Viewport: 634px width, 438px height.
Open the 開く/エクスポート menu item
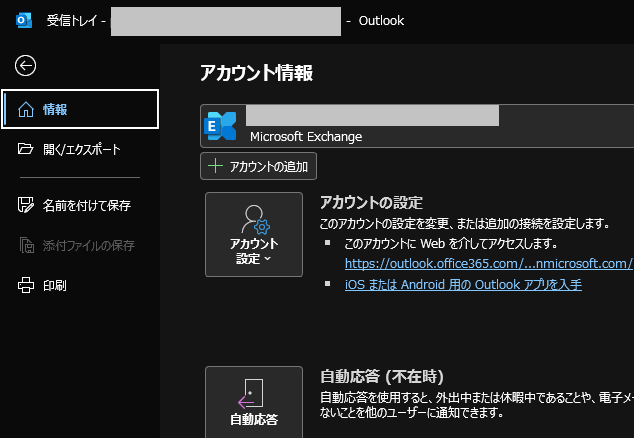point(80,149)
